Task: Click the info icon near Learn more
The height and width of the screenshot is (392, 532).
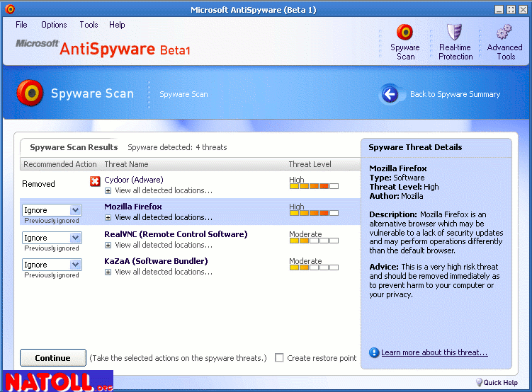Action: [374, 352]
